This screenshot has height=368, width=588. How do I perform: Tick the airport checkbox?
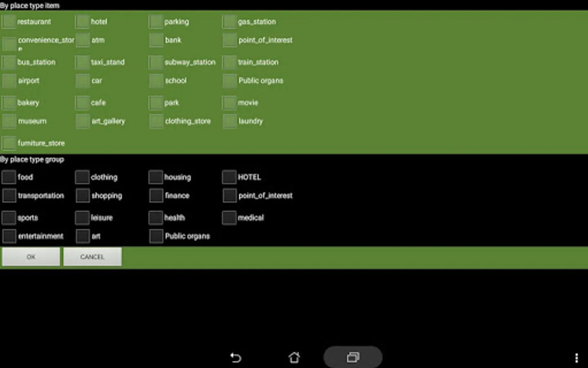[9, 81]
